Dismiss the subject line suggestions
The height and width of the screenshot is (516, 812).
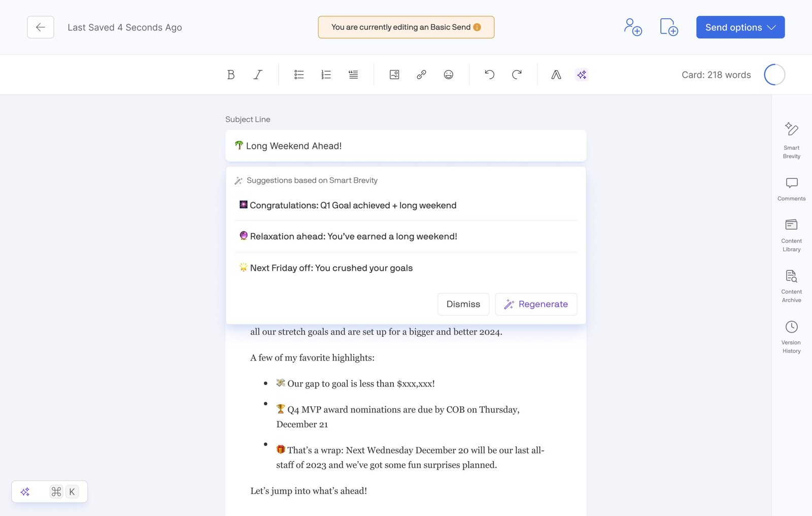[x=463, y=304]
